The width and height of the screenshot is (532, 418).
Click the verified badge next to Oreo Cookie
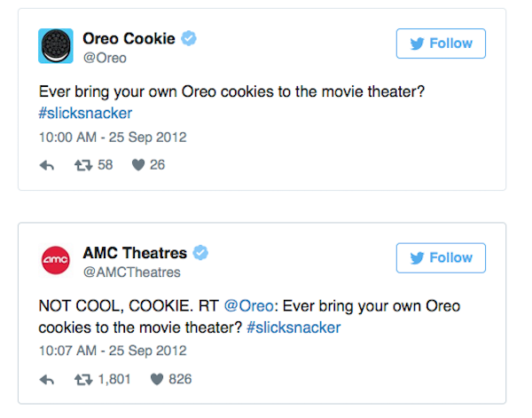click(x=189, y=38)
